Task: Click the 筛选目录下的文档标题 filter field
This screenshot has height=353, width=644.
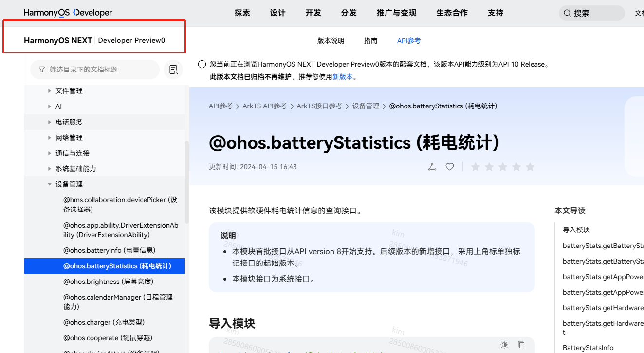Action: (x=95, y=70)
